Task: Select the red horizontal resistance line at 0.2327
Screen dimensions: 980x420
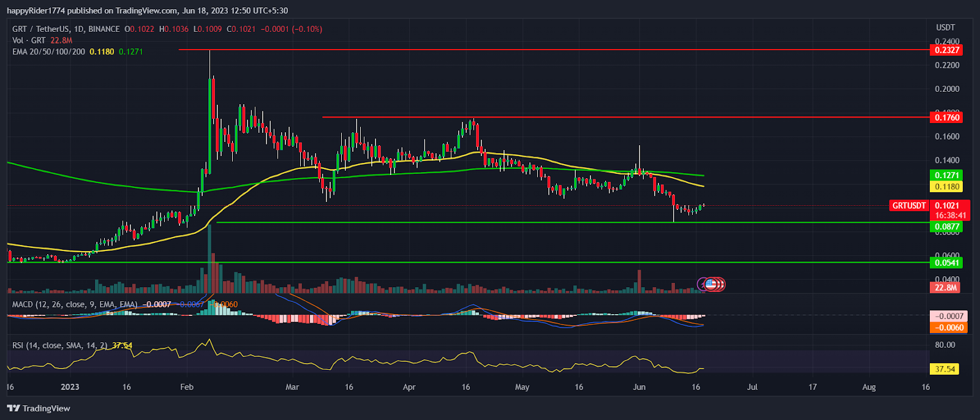Action: click(x=554, y=50)
